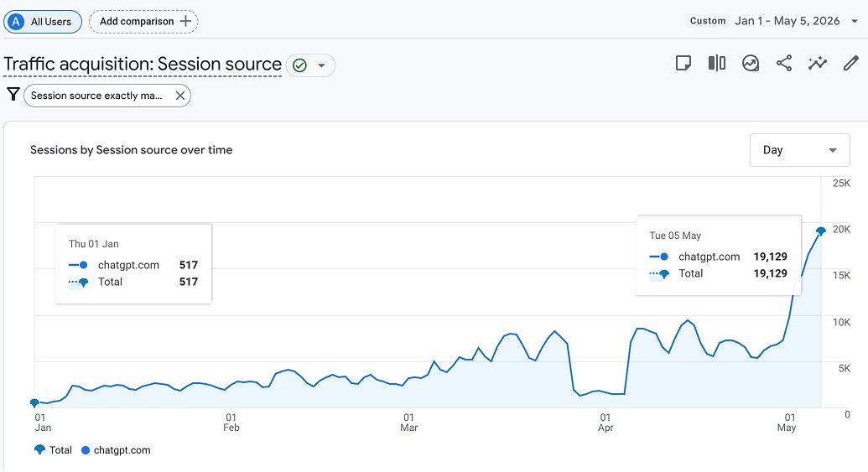Toggle the chatgpt.com legend series
The image size is (868, 472).
coord(116,450)
